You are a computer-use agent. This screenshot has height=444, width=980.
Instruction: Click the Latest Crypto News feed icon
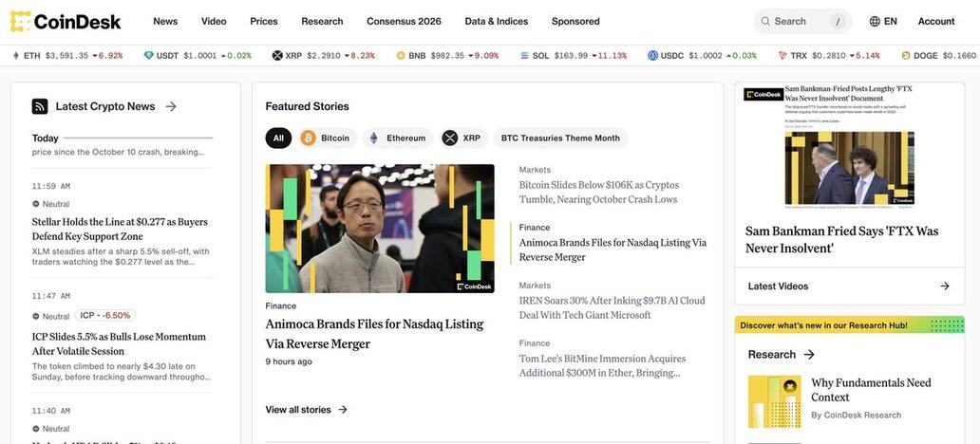40,106
